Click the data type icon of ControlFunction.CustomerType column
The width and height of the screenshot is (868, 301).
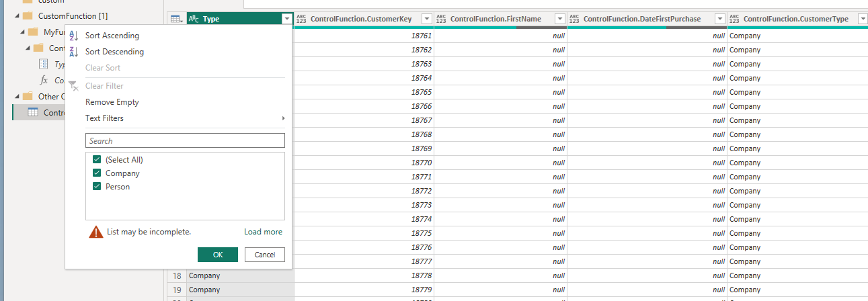tap(734, 19)
